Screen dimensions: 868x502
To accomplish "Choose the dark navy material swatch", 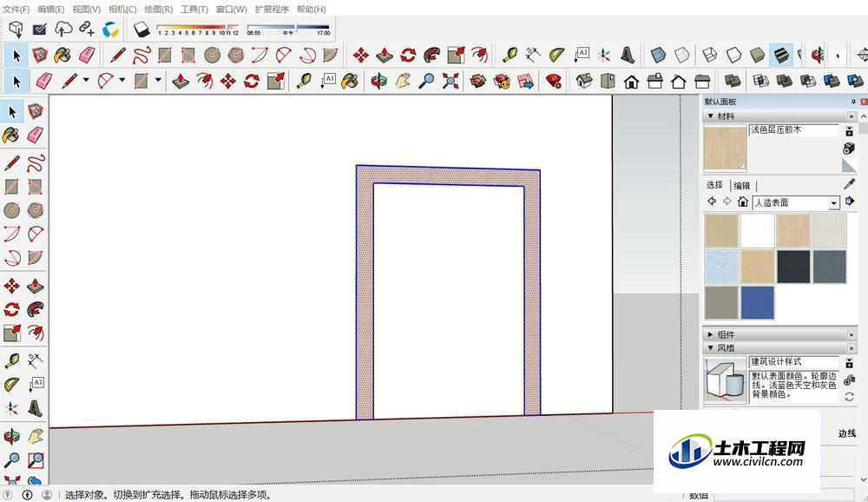I will [x=793, y=267].
